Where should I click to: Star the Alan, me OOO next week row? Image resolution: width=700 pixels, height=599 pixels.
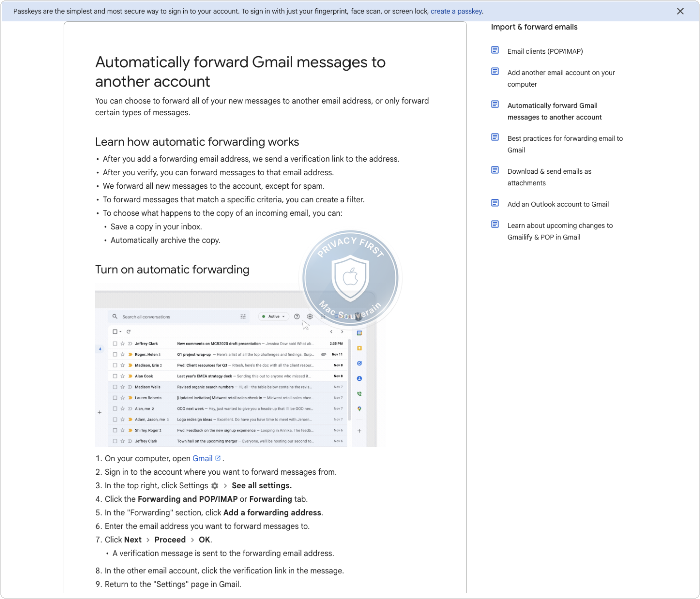122,408
